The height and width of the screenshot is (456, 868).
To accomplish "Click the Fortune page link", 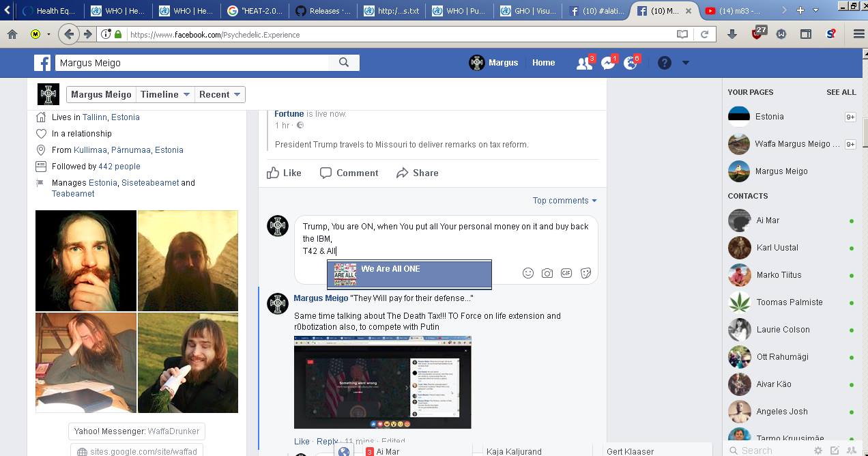I will (x=289, y=114).
